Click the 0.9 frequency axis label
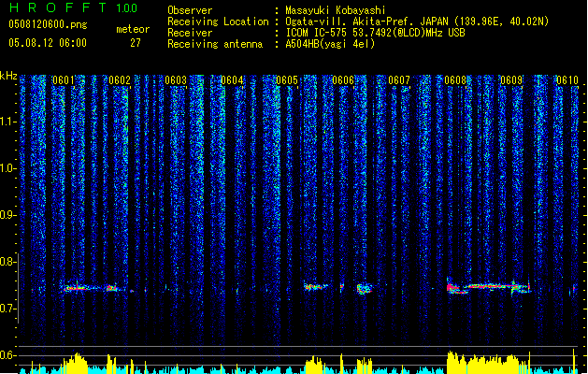Image resolution: width=588 pixels, height=374 pixels. coord(8,215)
